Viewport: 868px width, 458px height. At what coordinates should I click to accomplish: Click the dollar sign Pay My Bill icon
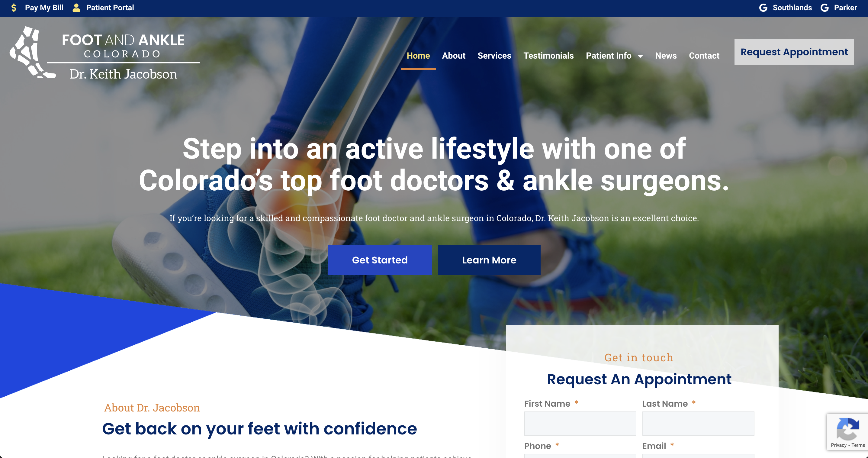(x=14, y=8)
